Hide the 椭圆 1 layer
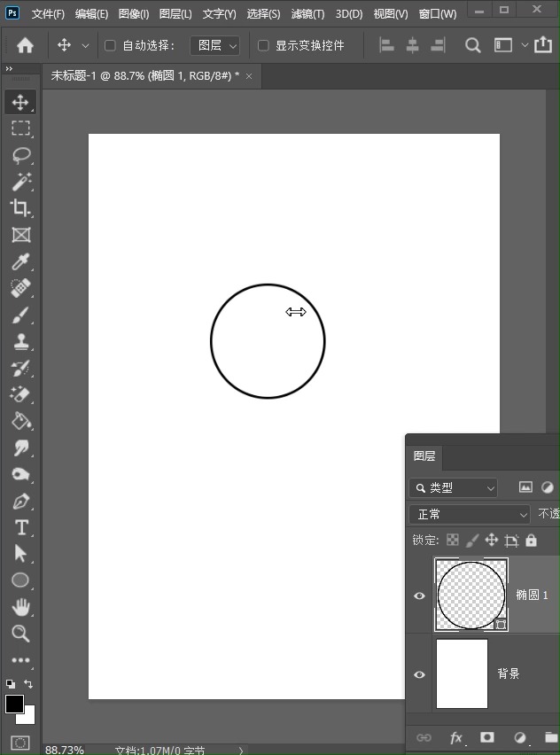This screenshot has height=755, width=560. [420, 595]
